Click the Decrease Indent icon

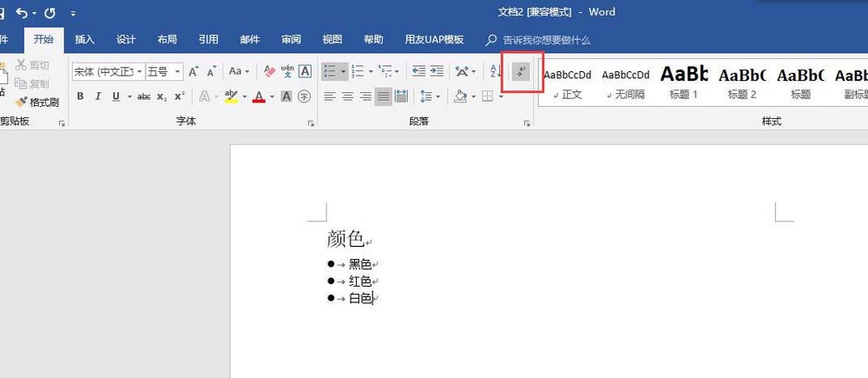[419, 71]
